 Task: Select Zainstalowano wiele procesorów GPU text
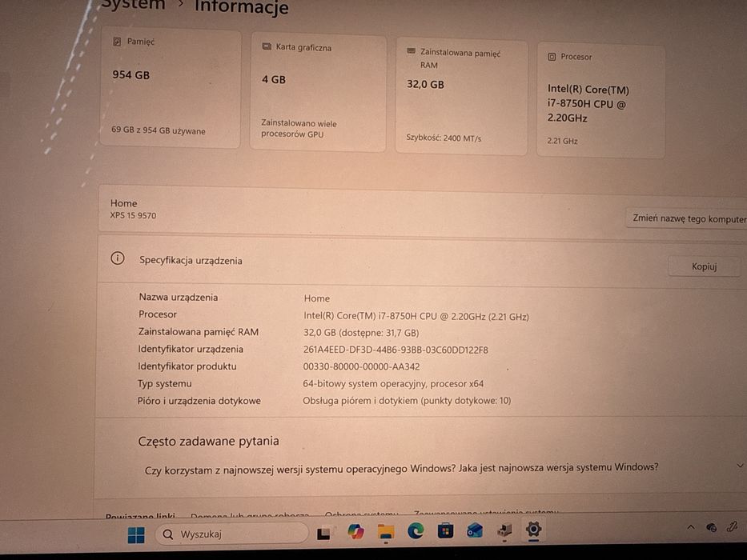point(299,129)
